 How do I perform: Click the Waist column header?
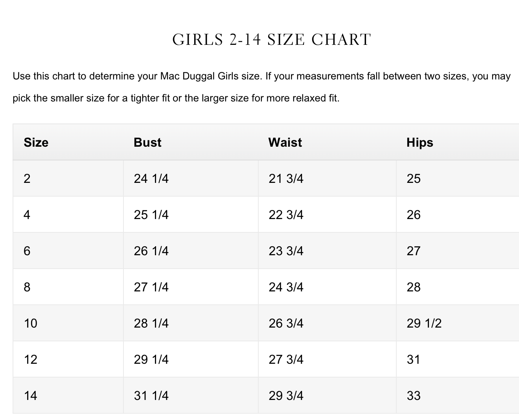coord(285,142)
